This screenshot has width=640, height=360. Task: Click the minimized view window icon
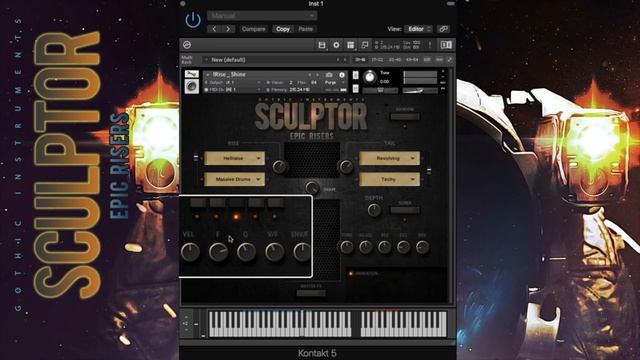click(x=364, y=45)
